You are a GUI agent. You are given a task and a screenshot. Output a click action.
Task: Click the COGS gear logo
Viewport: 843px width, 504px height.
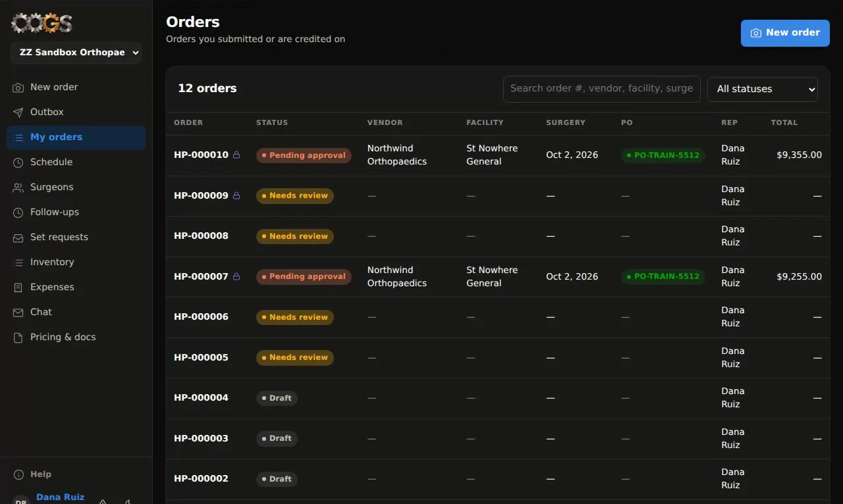point(41,24)
